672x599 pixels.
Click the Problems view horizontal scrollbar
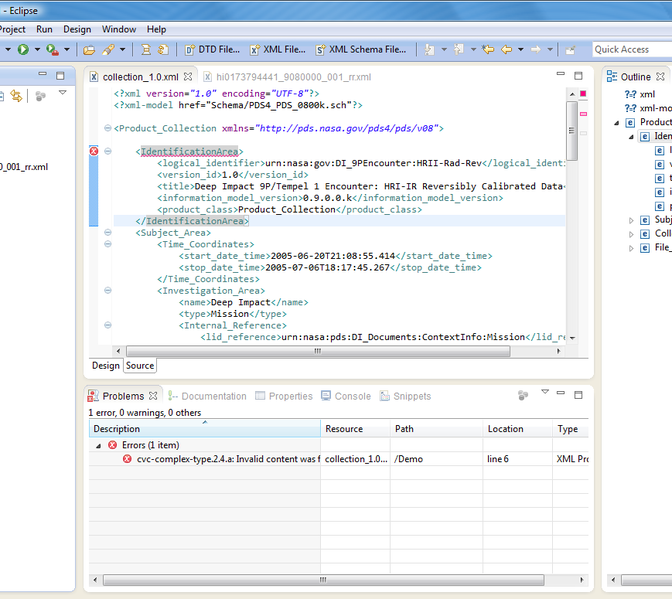[323, 580]
